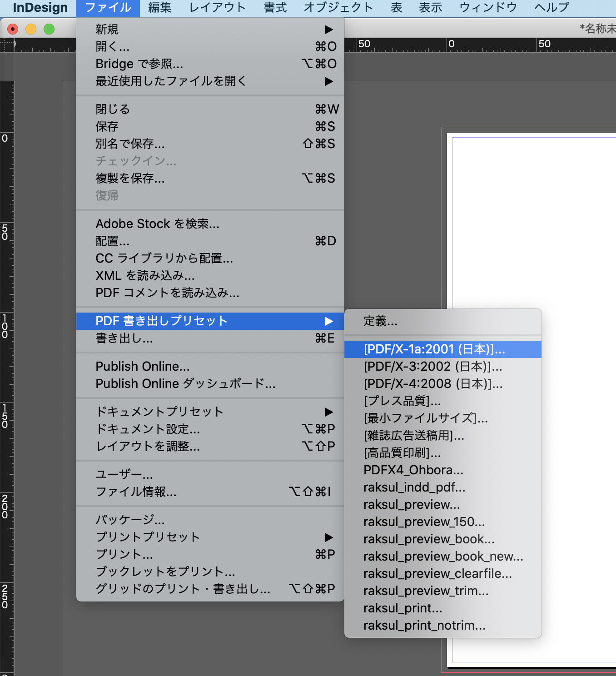Viewport: 616px width, 676px height.
Task: Select raksul_preview_book... preset
Action: [443, 539]
